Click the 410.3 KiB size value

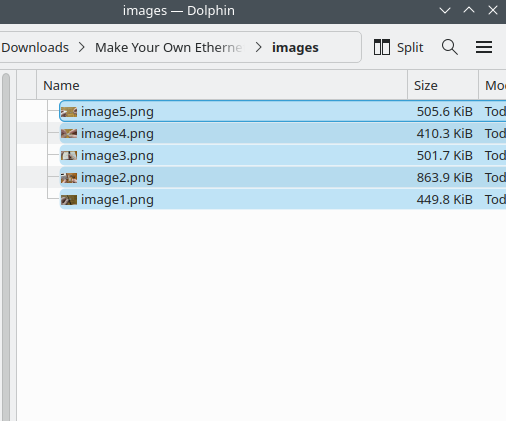coord(445,133)
